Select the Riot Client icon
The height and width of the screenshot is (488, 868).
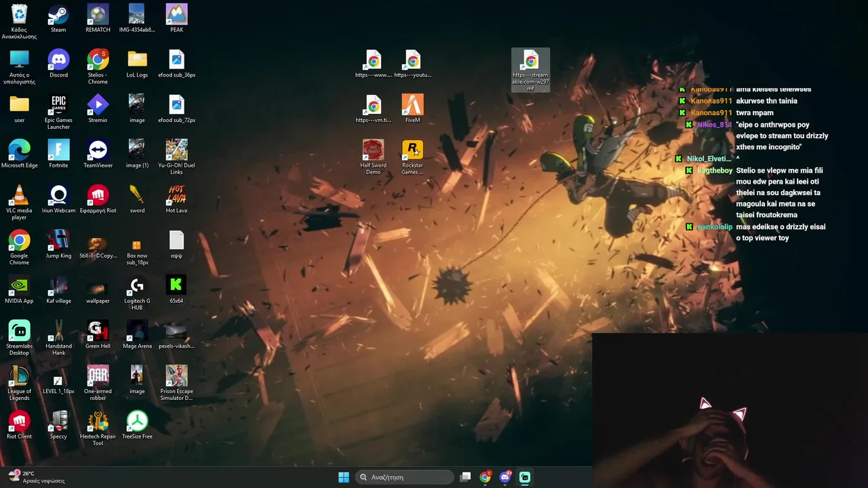19,425
